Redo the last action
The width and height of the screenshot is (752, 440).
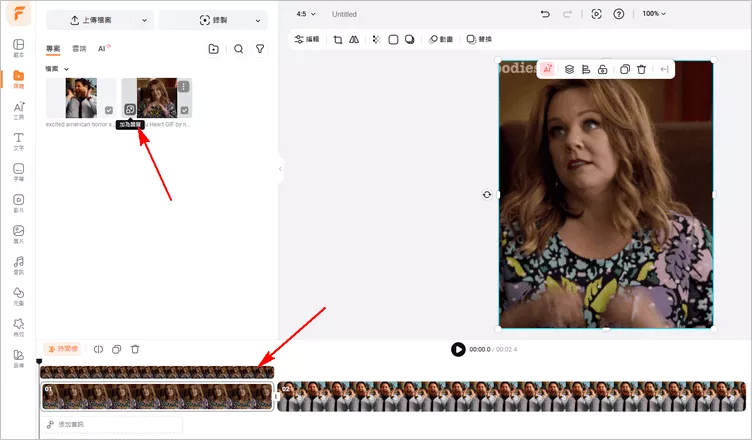tap(567, 14)
